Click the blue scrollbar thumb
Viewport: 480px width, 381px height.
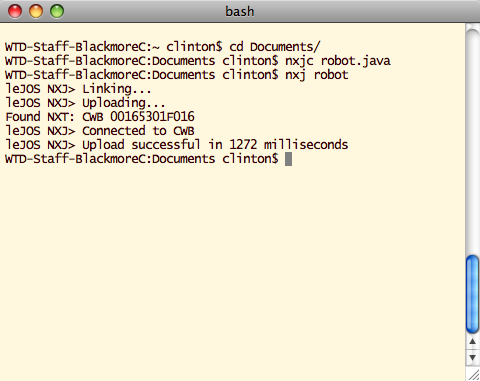point(472,294)
